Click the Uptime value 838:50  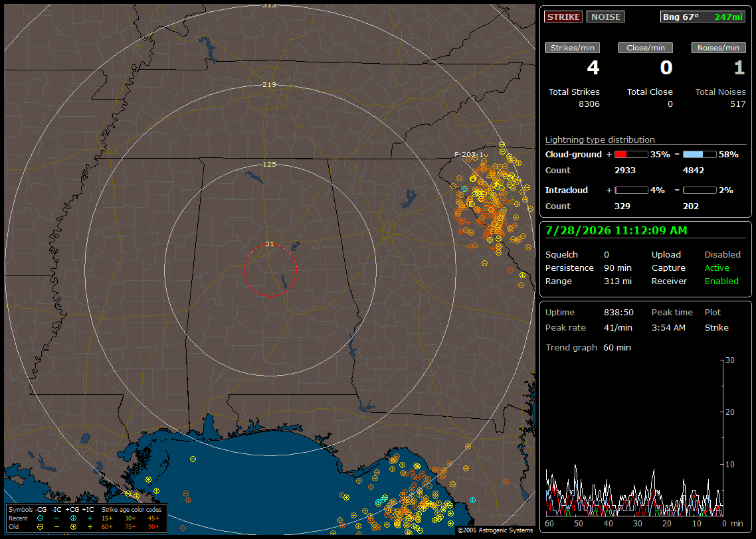coord(618,313)
